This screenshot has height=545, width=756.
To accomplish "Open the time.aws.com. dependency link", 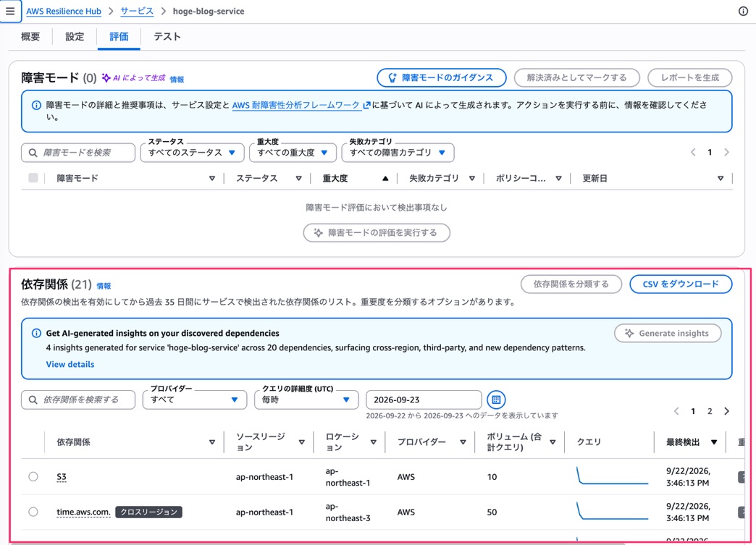I will (x=83, y=512).
